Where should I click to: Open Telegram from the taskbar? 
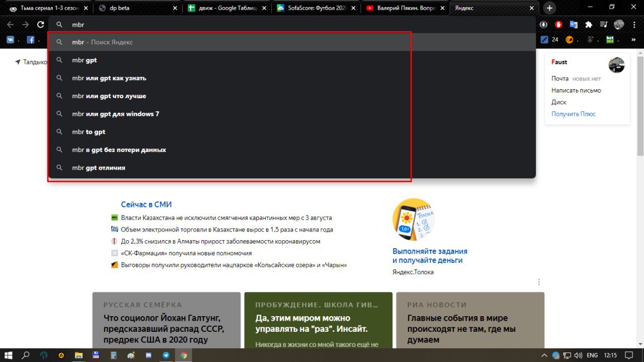166,355
